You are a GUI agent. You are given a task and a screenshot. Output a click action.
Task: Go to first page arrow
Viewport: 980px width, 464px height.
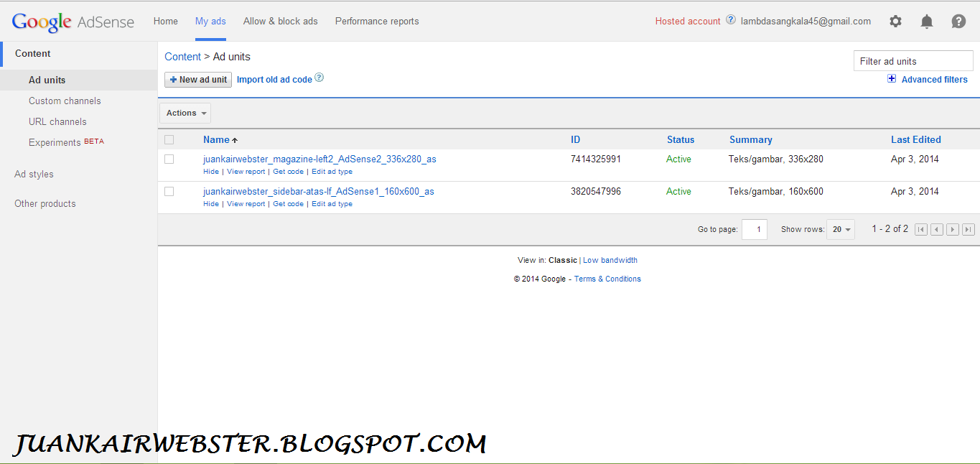(x=921, y=230)
